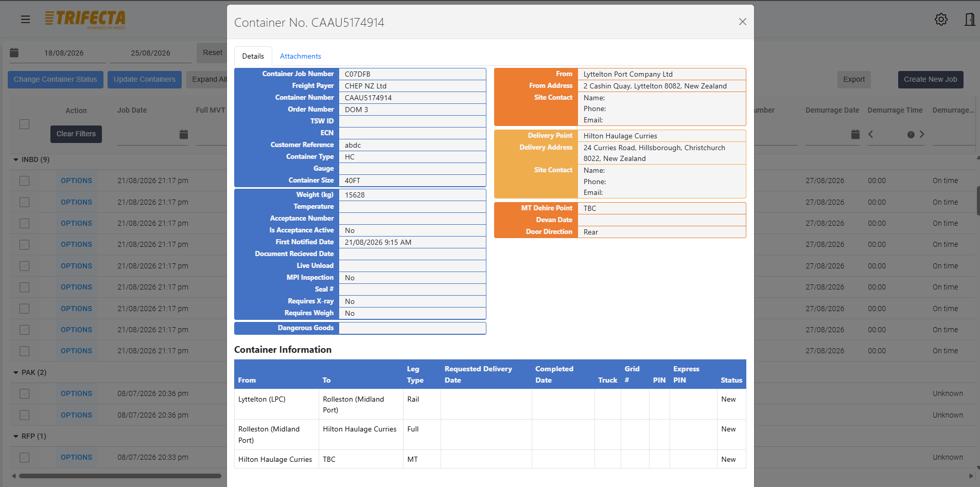
Task: Open Demurrage Date filter calendar icon
Action: [x=855, y=134]
